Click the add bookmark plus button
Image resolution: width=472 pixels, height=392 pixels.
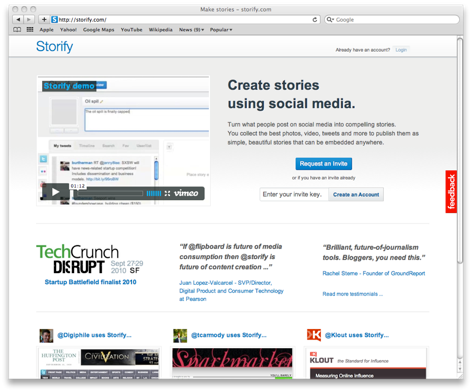click(44, 20)
